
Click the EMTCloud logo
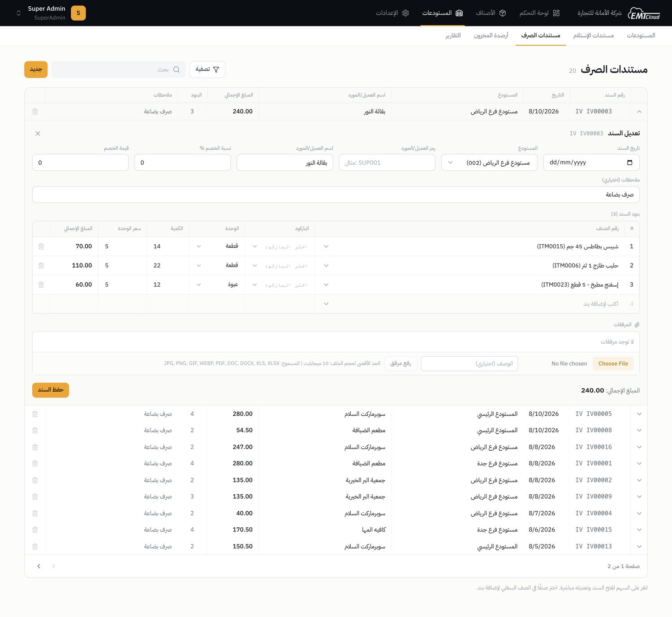[644, 13]
